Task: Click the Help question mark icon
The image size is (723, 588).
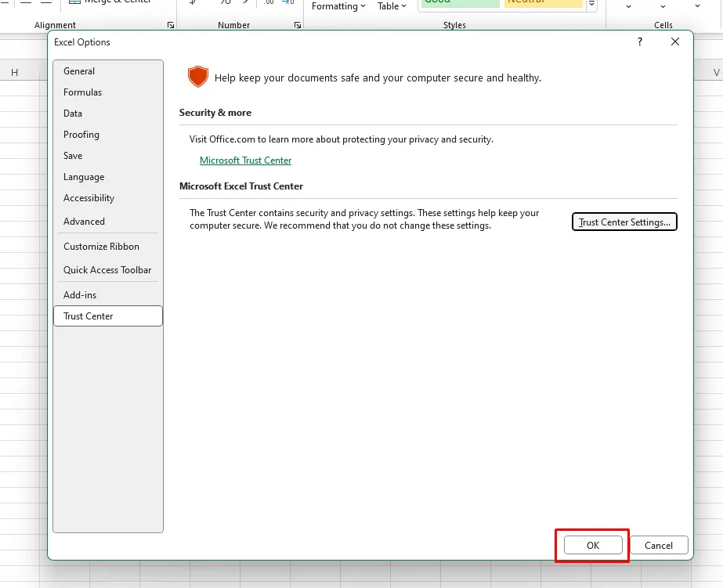Action: (640, 42)
